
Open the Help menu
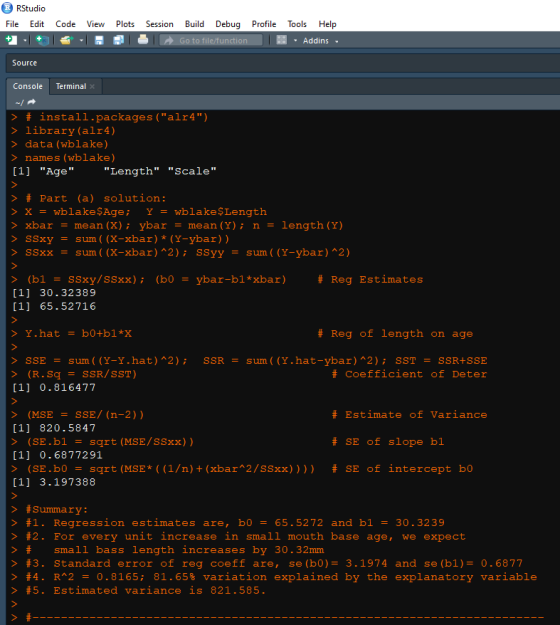pos(327,24)
